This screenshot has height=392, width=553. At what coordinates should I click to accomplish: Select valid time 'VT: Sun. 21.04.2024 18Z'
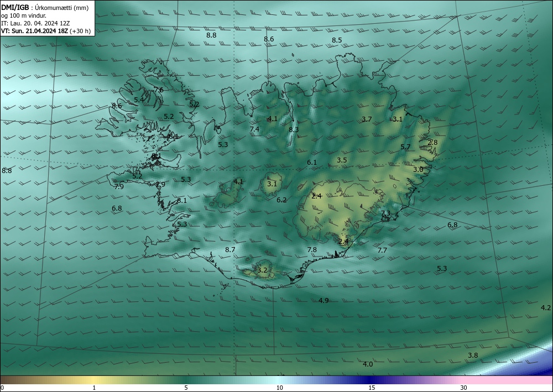coord(34,31)
